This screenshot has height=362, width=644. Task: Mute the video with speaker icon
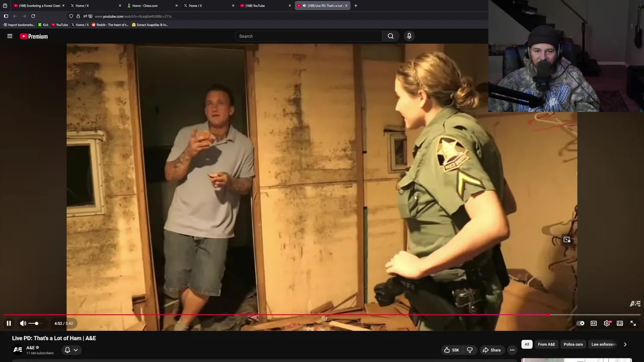(23, 323)
